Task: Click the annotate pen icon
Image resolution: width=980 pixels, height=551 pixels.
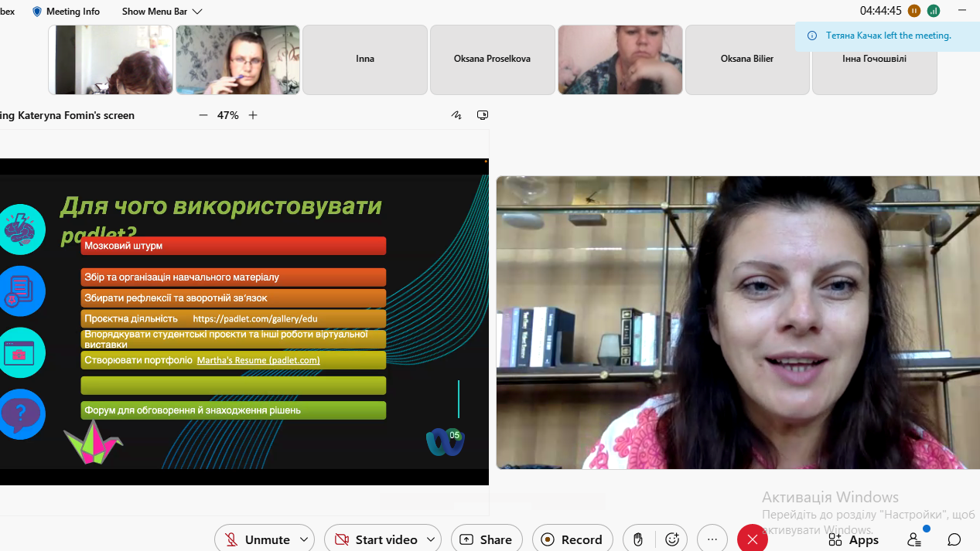Action: (x=456, y=115)
